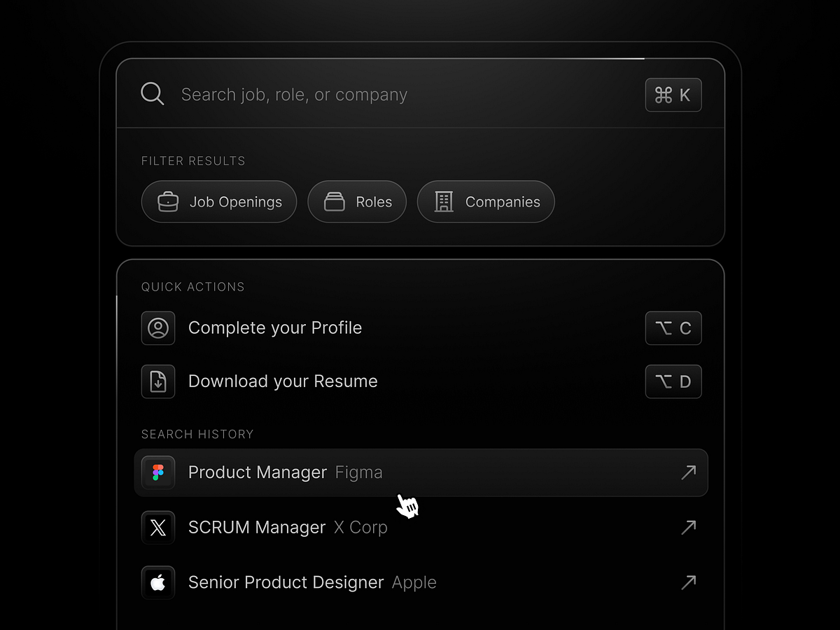Select the profile avatar icon
This screenshot has width=840, height=630.
(x=158, y=328)
